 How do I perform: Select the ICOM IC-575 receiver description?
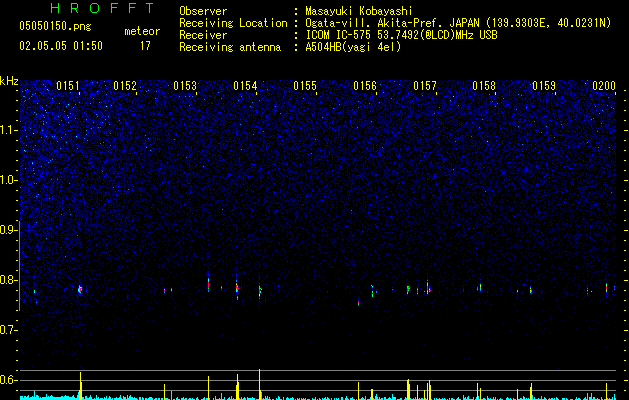(401, 35)
